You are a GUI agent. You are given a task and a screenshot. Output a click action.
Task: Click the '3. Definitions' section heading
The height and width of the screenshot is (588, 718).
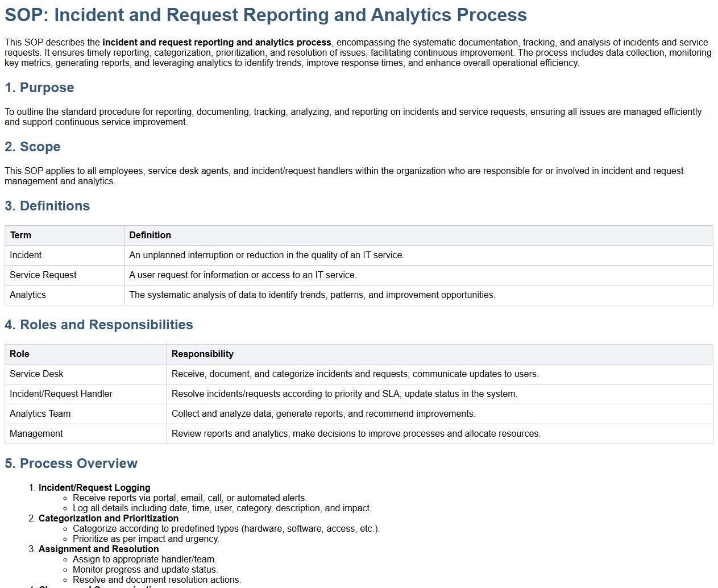pyautogui.click(x=47, y=206)
